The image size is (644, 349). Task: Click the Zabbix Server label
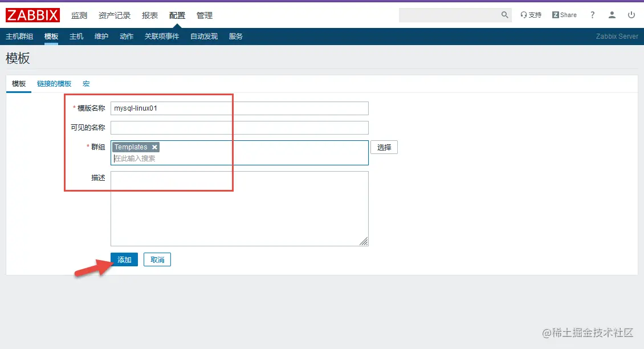pyautogui.click(x=617, y=36)
